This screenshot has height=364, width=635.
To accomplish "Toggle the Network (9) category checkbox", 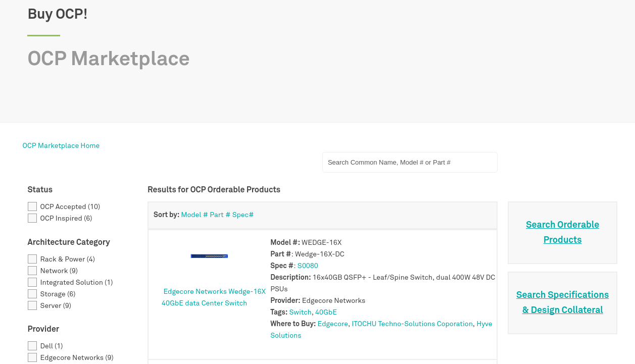I will 32,271.
